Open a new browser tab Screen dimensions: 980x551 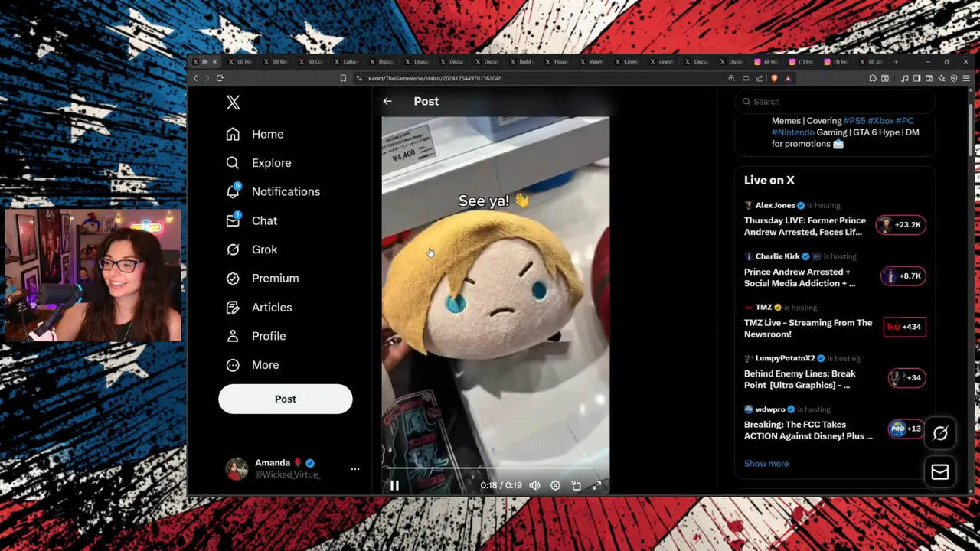(x=896, y=62)
